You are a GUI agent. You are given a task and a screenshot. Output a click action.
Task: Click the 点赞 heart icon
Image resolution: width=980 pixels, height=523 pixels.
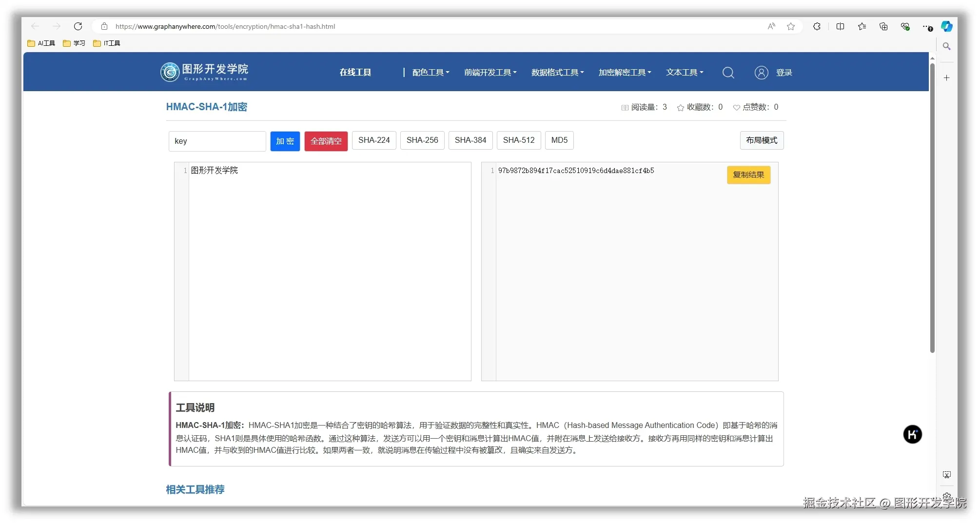point(736,107)
